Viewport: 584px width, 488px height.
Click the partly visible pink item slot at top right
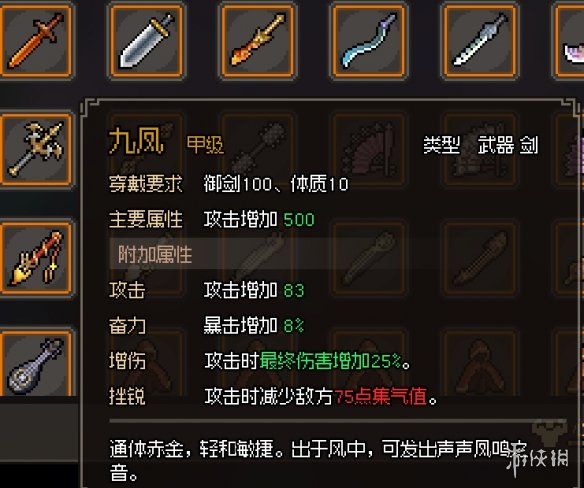[569, 41]
